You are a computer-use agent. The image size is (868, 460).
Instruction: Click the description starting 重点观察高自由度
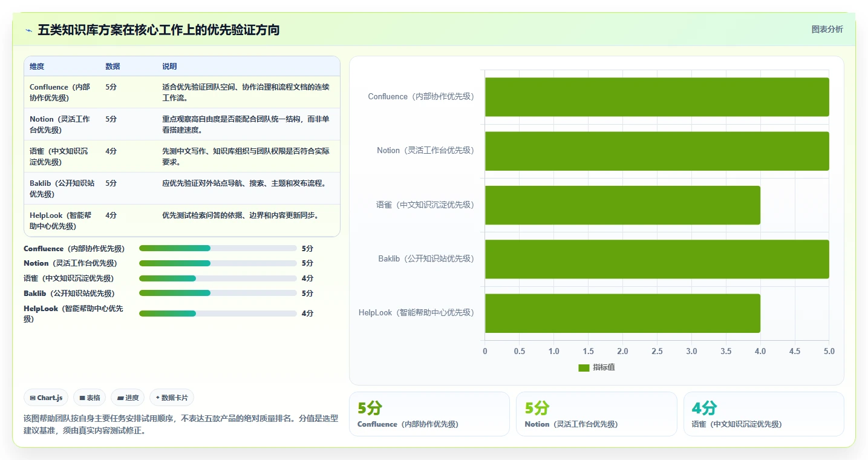tap(246, 124)
